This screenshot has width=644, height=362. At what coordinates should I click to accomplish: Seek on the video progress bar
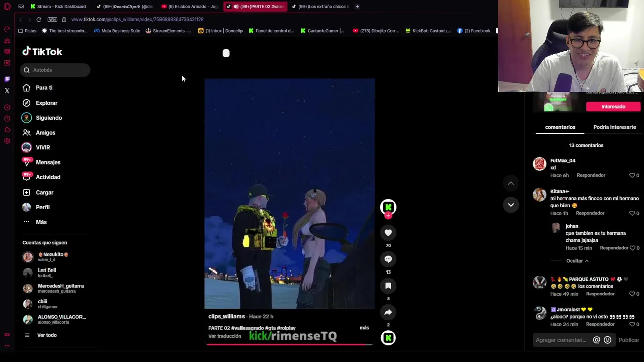(289, 345)
